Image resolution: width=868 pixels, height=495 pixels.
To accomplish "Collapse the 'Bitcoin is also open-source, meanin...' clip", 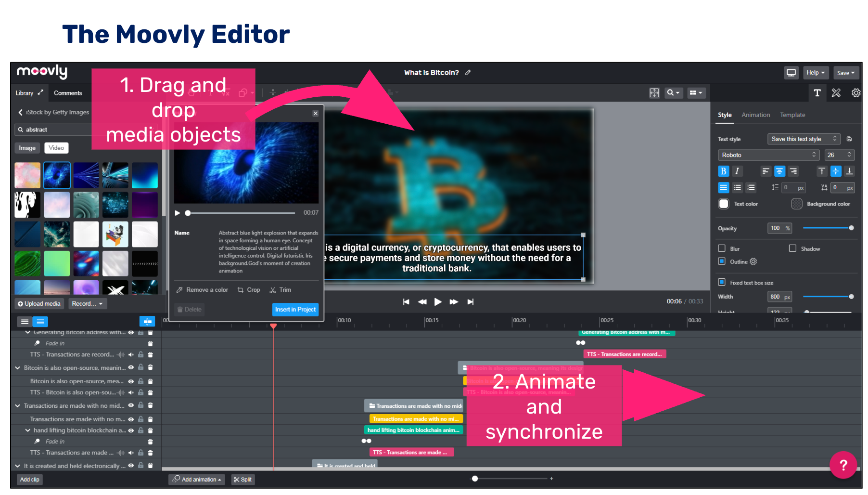I will [18, 368].
